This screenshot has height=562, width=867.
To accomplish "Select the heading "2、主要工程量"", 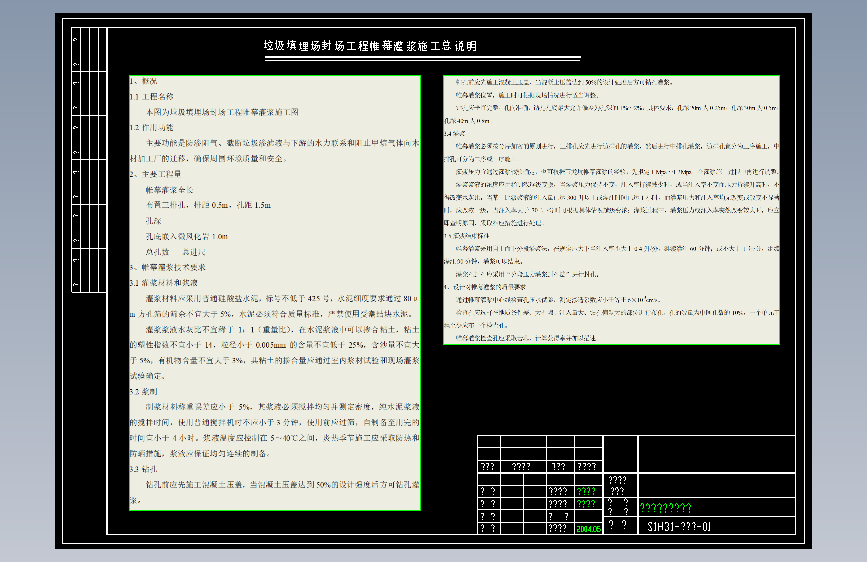I will click(x=155, y=174).
